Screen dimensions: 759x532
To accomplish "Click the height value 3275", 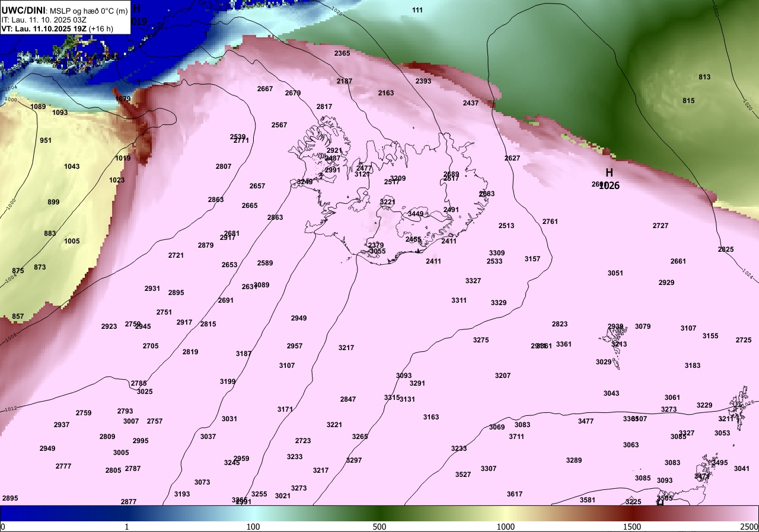I will 481,340.
